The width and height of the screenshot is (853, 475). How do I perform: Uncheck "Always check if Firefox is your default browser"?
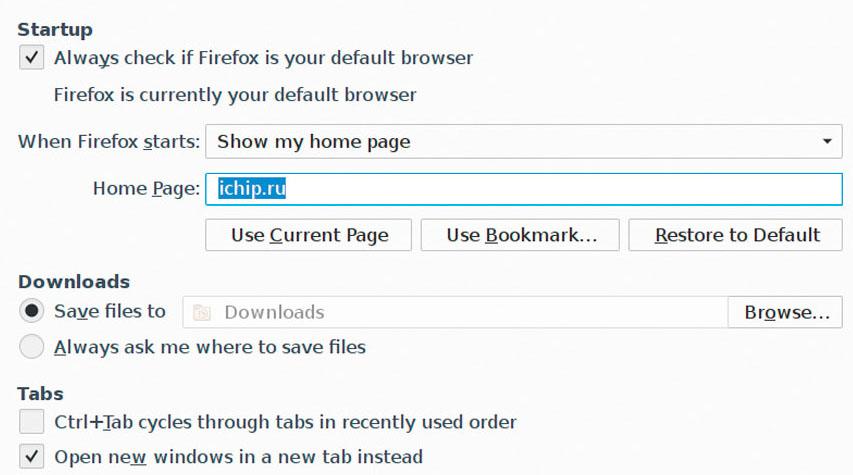32,58
